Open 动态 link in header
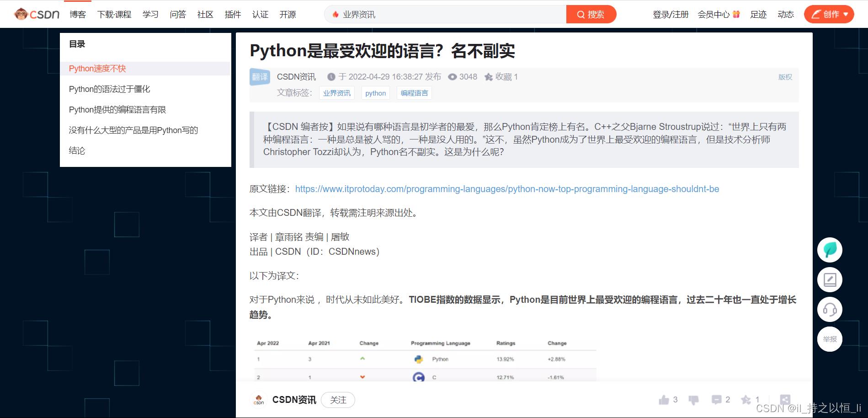The width and height of the screenshot is (868, 418). (786, 15)
